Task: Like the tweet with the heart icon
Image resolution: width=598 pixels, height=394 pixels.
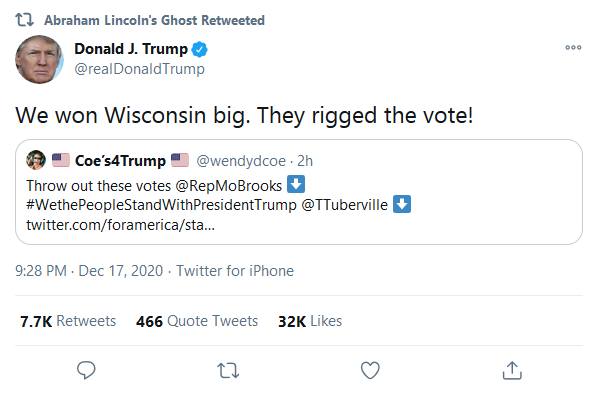Action: 370,370
